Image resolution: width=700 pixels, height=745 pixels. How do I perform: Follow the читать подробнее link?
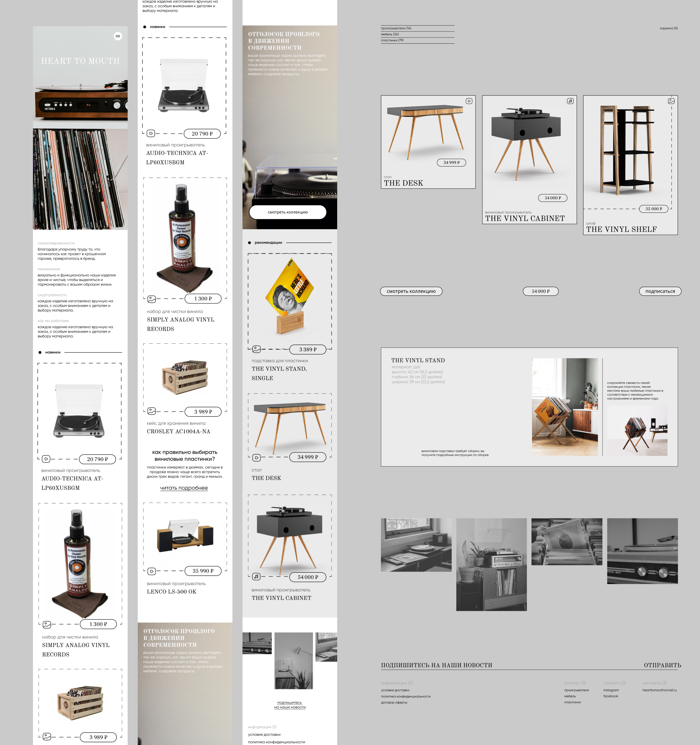[x=184, y=488]
